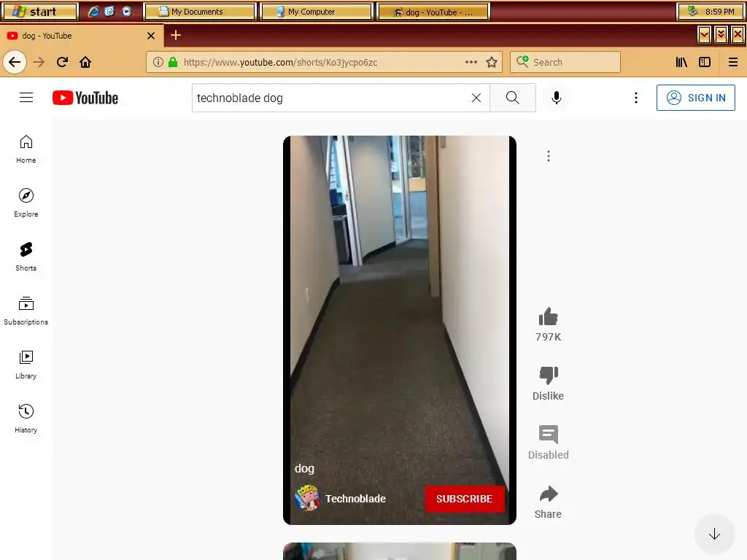Open YouTube settings three-dot menu
The height and width of the screenshot is (560, 747).
click(x=635, y=98)
